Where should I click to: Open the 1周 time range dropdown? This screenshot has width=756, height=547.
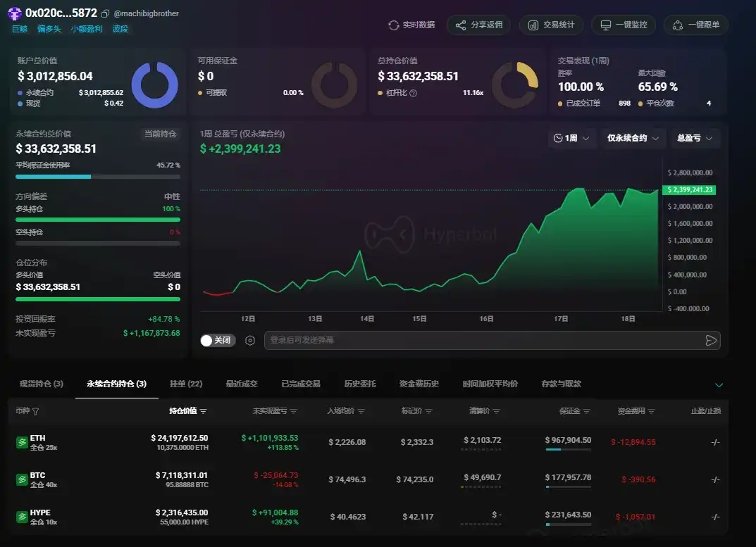[572, 138]
